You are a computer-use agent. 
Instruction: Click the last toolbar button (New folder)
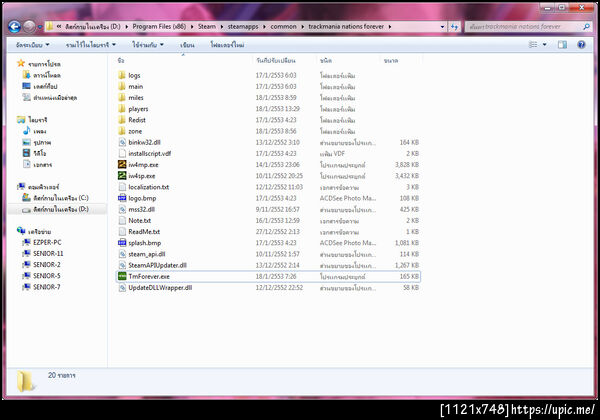[227, 45]
